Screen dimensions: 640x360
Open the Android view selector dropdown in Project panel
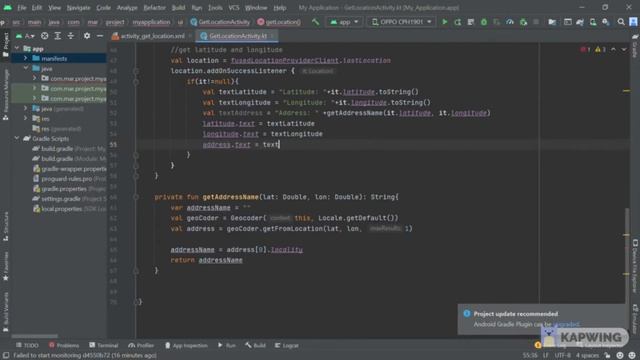(25, 36)
